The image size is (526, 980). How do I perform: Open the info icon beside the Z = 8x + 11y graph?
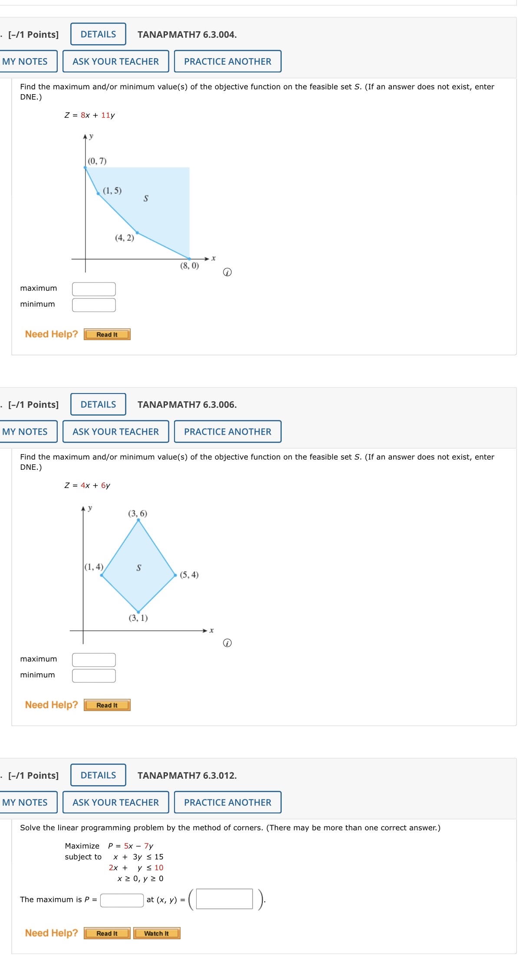tap(227, 271)
